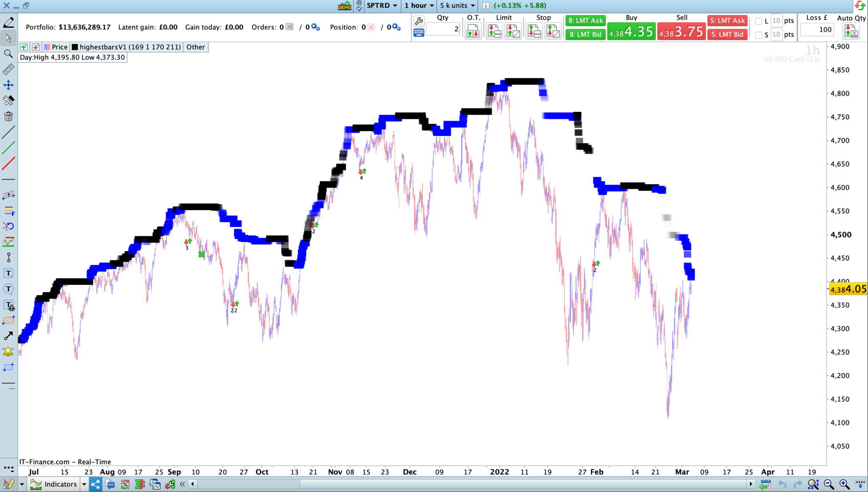
Task: Zoom out with the minus magnifier
Action: pos(829,484)
